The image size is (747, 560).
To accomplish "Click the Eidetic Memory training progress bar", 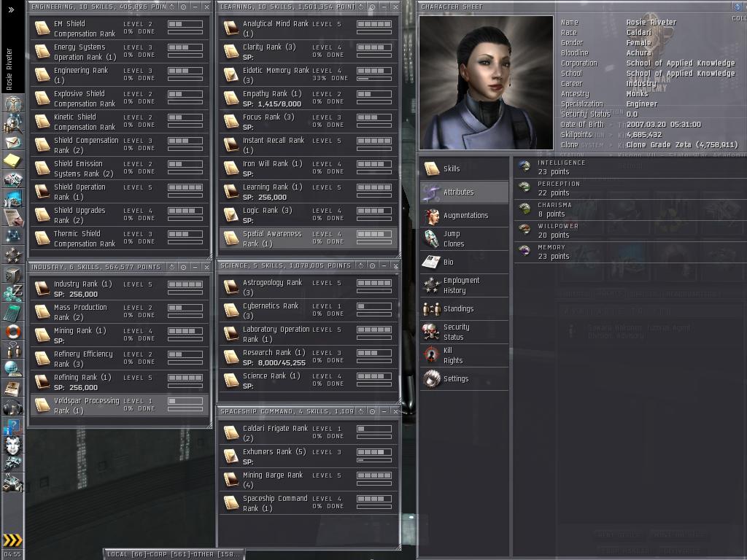I will (x=374, y=79).
